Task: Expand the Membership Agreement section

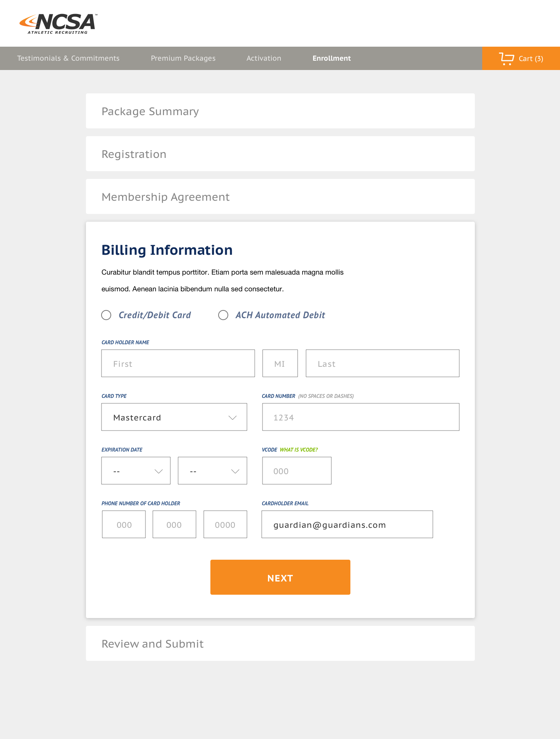Action: [280, 196]
